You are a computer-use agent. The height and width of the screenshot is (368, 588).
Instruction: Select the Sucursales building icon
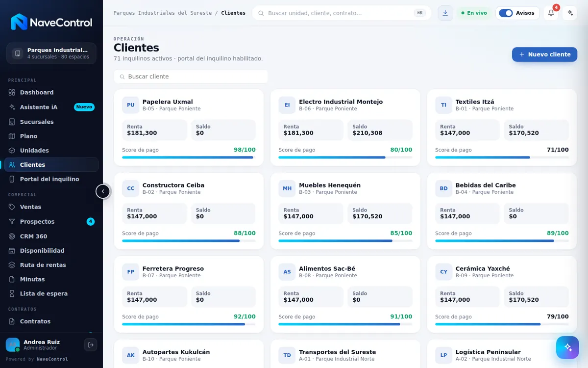click(12, 122)
